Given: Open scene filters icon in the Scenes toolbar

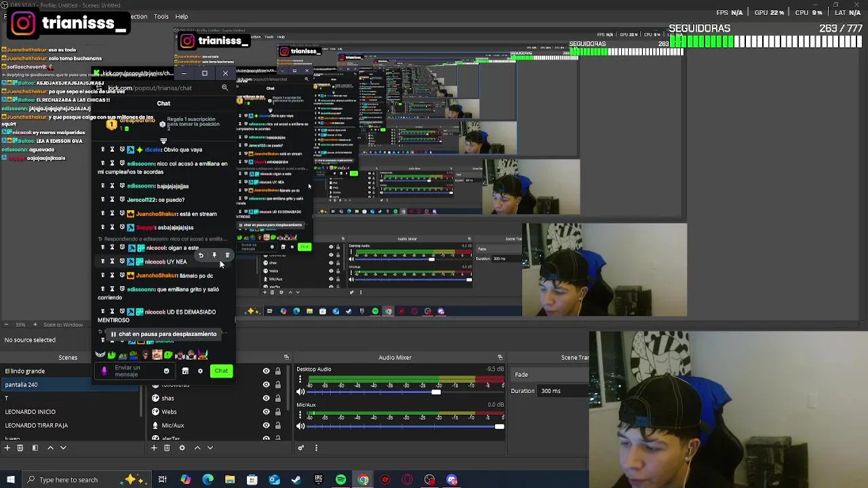Looking at the screenshot, I should (35, 448).
